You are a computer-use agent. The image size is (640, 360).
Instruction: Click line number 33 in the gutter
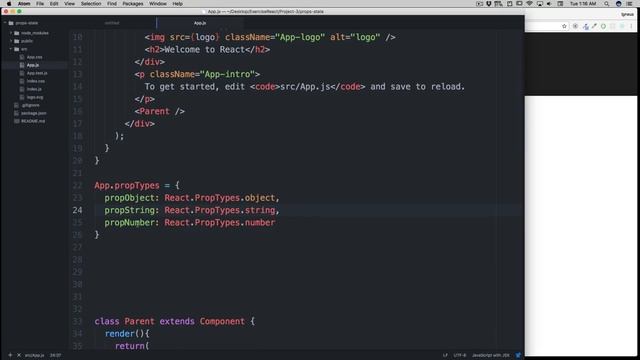(x=78, y=322)
